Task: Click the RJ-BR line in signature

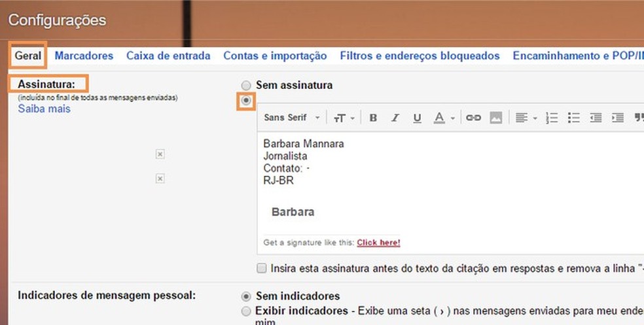Action: click(x=278, y=180)
